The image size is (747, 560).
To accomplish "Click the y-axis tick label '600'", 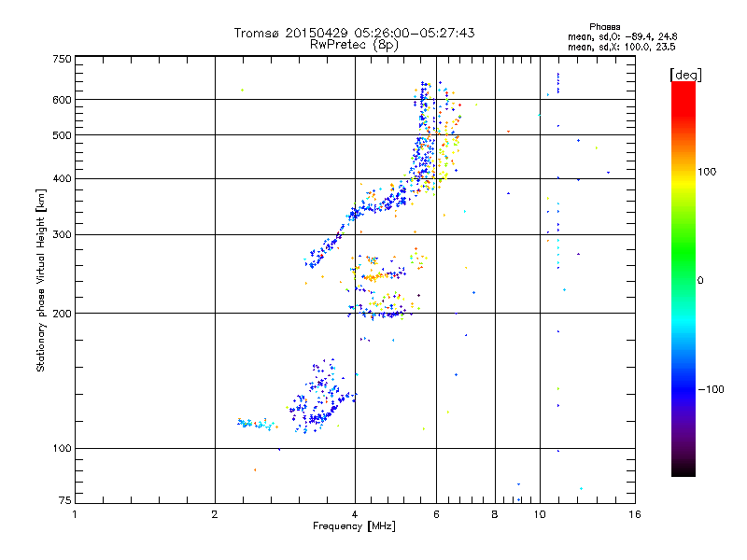I will (x=62, y=100).
